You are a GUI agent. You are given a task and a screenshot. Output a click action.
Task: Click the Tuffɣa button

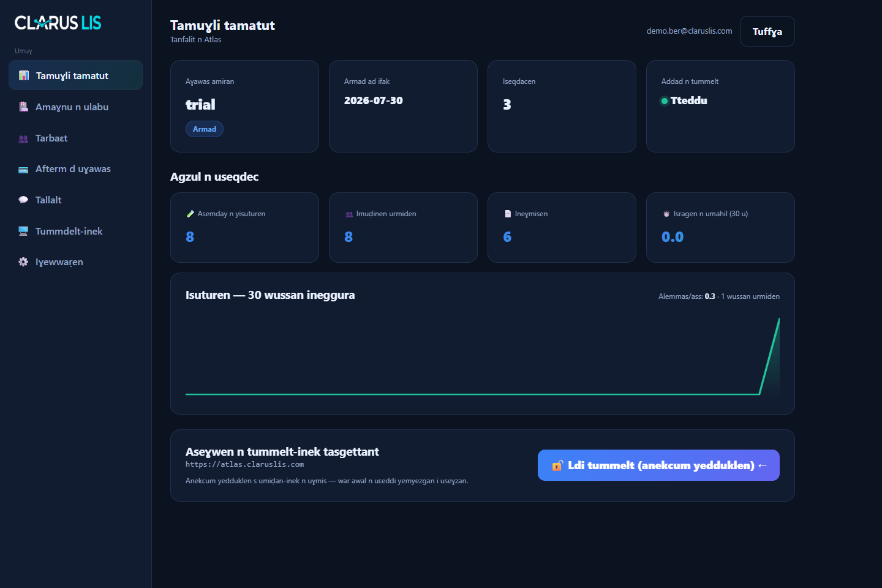tap(767, 31)
